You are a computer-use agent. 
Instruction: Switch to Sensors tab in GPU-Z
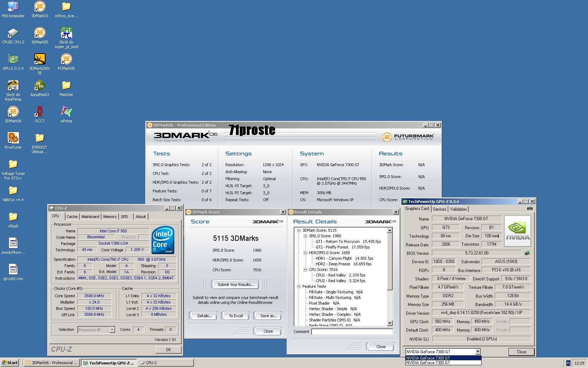tap(440, 209)
